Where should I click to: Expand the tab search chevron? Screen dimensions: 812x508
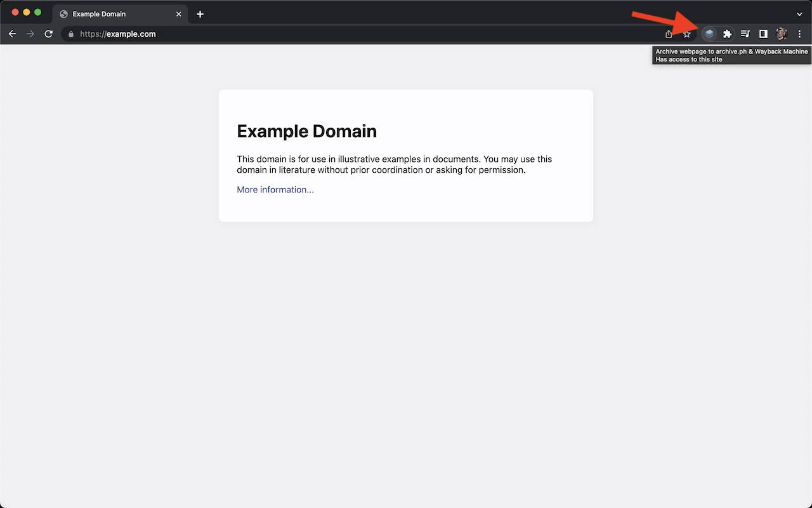799,14
